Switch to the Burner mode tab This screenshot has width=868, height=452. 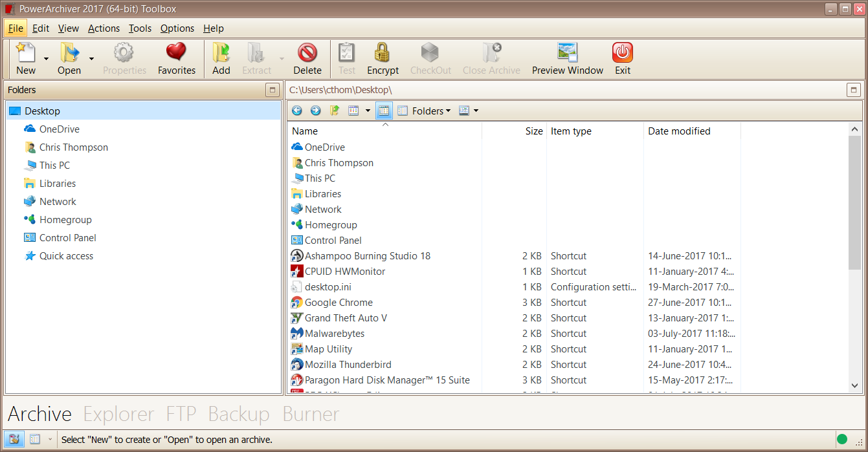click(x=311, y=414)
